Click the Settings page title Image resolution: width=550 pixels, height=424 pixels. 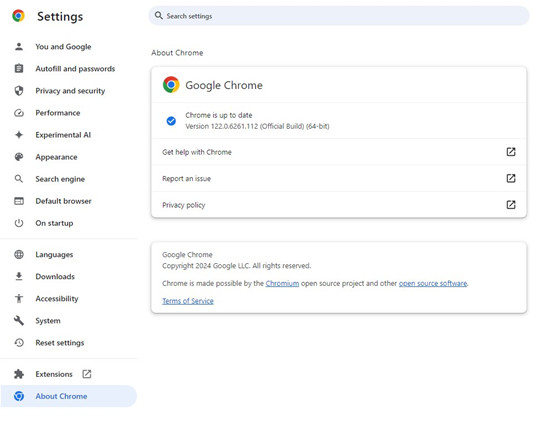[60, 16]
